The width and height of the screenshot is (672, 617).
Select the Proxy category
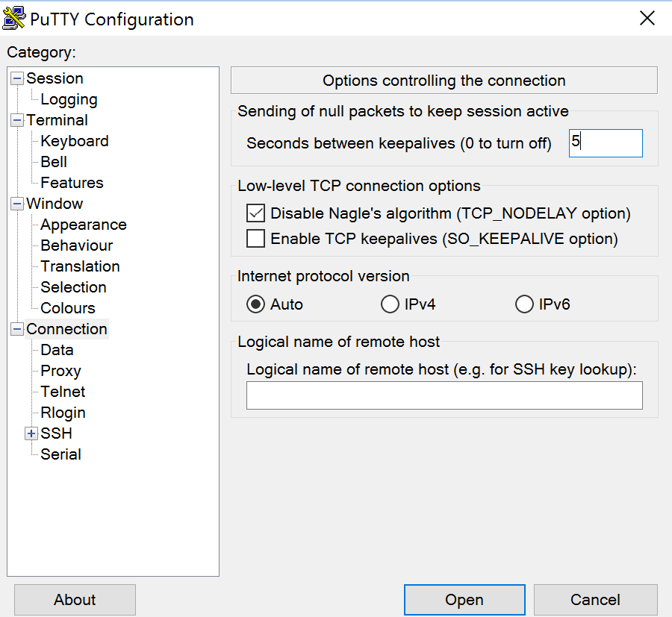tap(60, 370)
